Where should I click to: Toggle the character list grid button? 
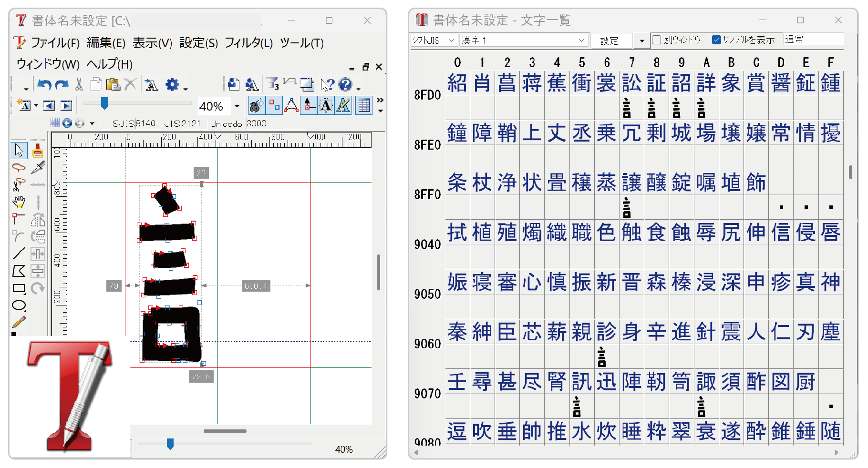[x=364, y=105]
